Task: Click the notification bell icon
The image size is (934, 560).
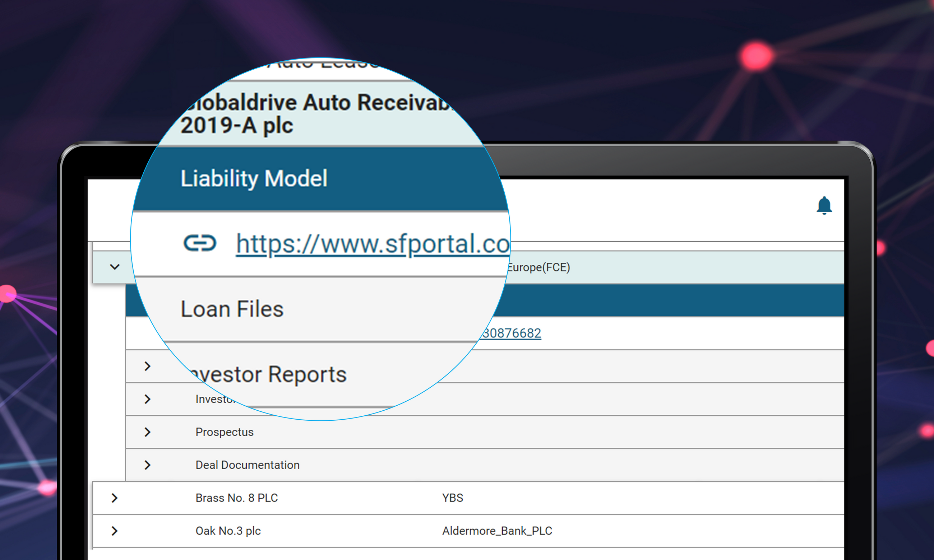Action: click(824, 206)
